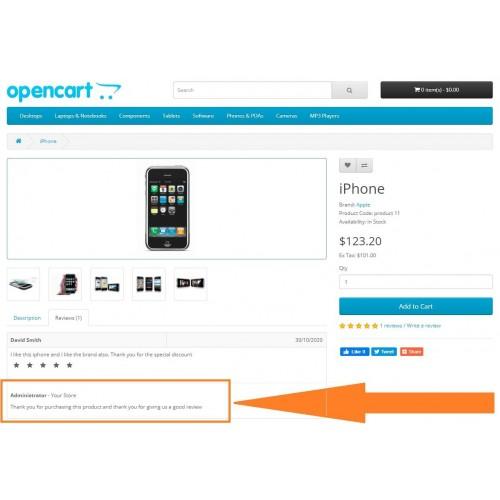Screen dimensions: 500x500
Task: Open the Laptops & Notebooks menu
Action: [x=81, y=116]
